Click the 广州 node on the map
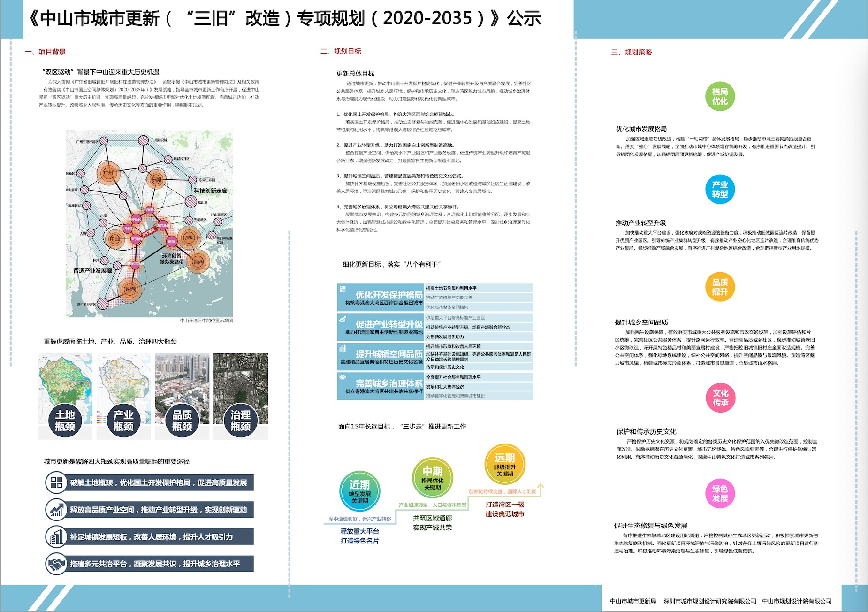This screenshot has width=868, height=612. pos(108,173)
